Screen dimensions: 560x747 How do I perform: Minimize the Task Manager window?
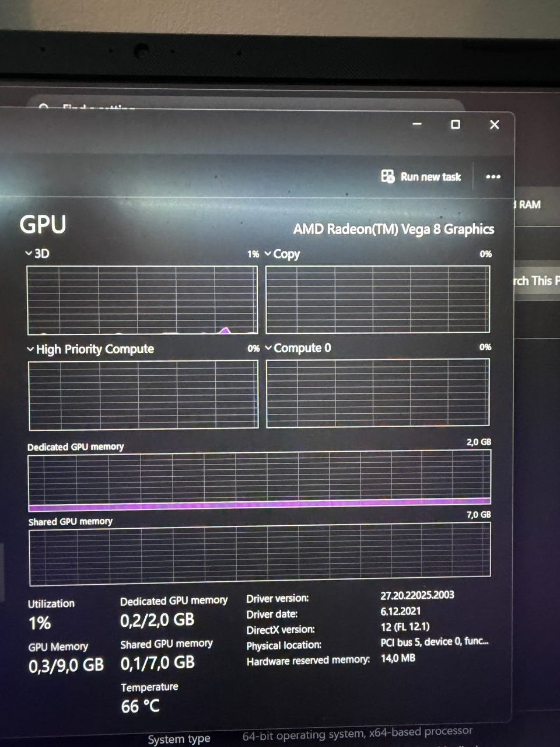point(417,124)
